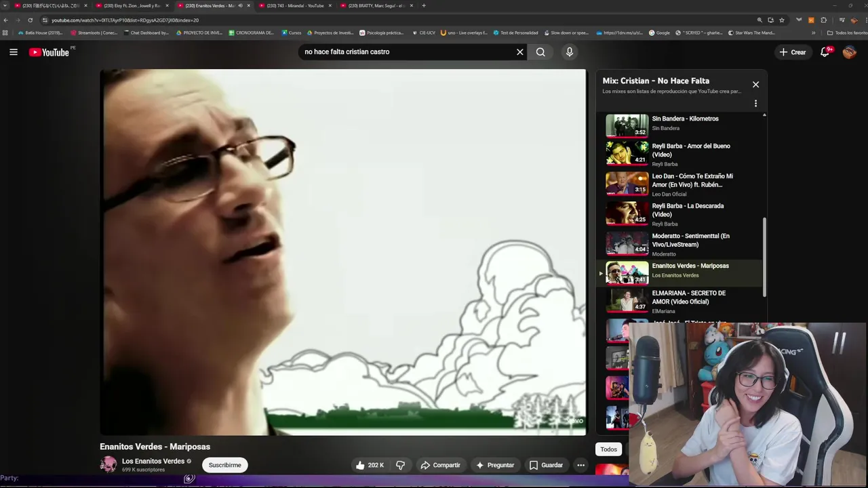The image size is (868, 488).
Task: Bookmark this page with the star
Action: [782, 20]
